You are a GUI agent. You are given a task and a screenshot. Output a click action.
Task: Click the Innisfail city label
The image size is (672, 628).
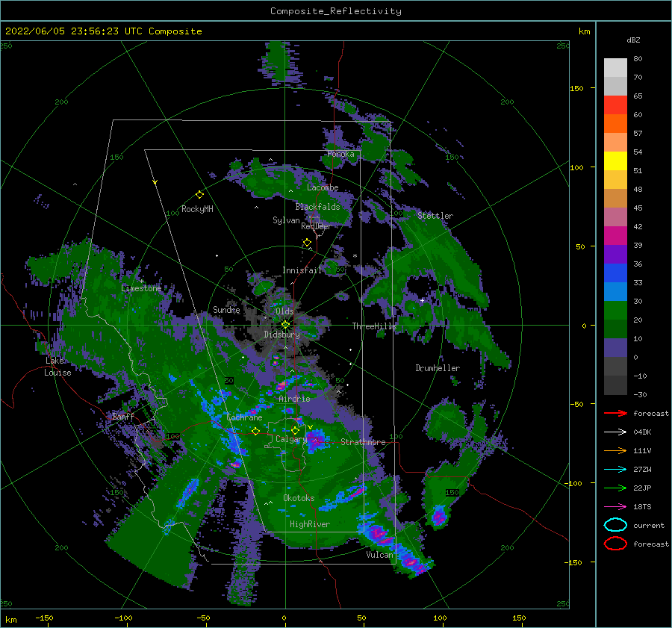tap(302, 270)
